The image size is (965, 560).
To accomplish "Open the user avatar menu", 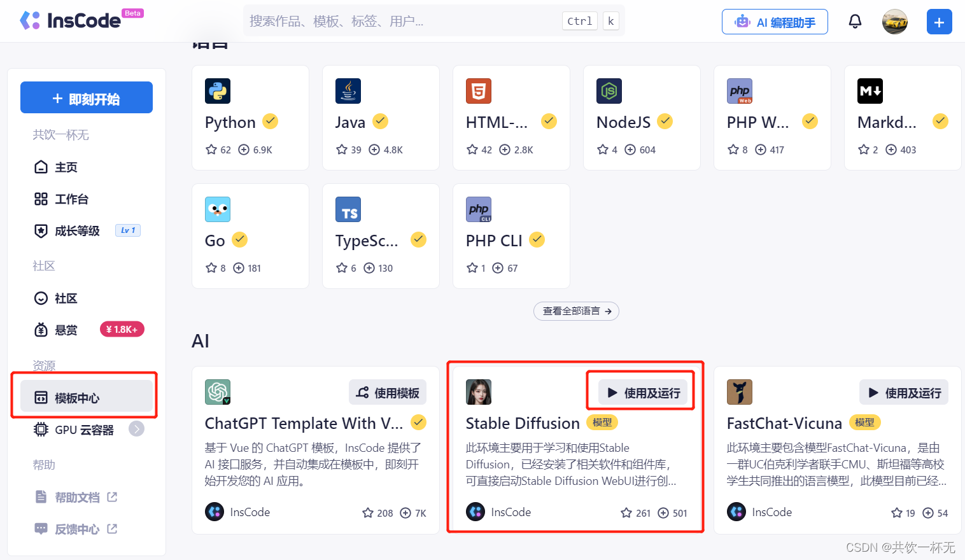I will click(x=894, y=22).
